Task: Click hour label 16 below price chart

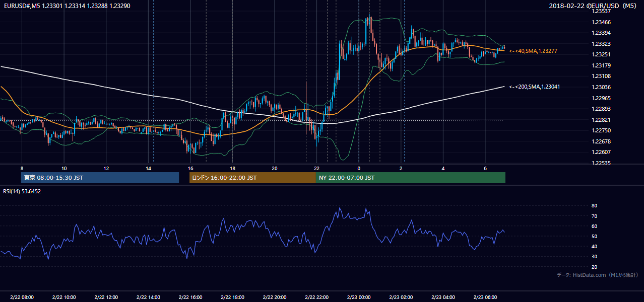Action: click(x=190, y=168)
